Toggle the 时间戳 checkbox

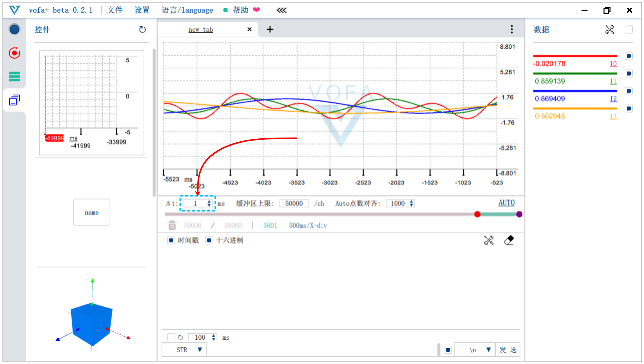[x=171, y=240]
